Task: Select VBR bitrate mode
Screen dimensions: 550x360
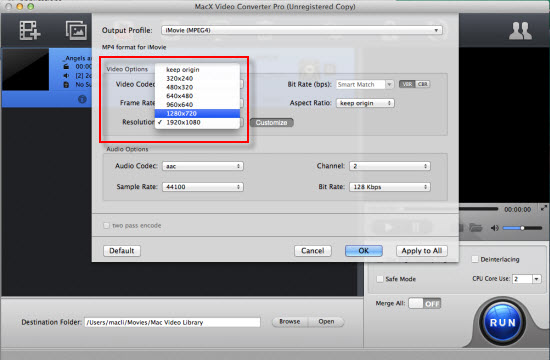Action: (x=407, y=84)
